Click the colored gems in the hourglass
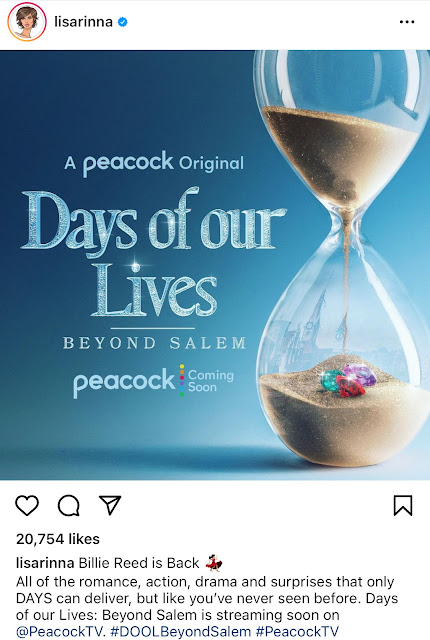 pyautogui.click(x=349, y=380)
